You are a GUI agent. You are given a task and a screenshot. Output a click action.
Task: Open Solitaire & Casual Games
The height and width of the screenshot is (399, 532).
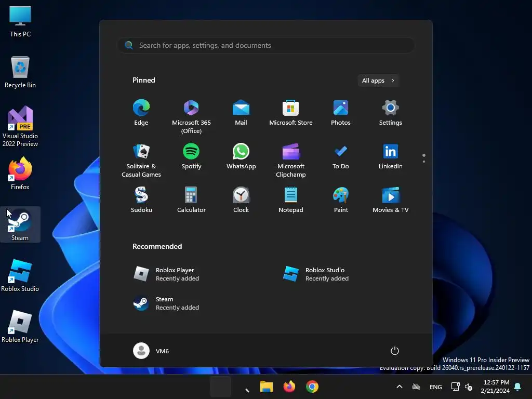141,160
